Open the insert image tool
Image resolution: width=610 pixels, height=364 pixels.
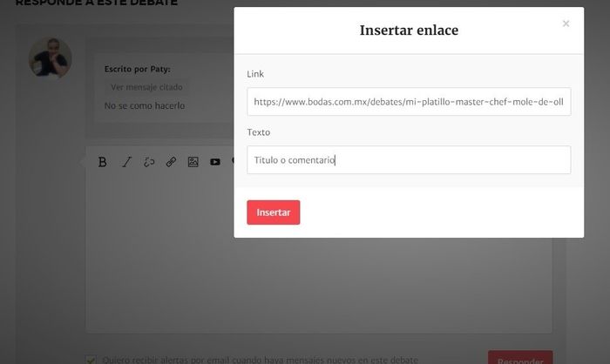(193, 162)
